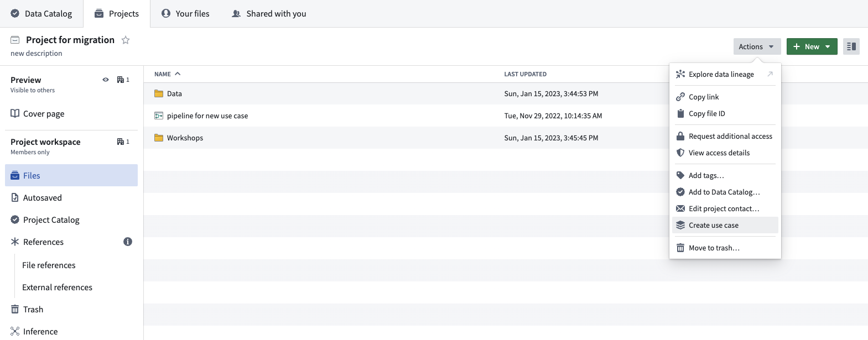Viewport: 868px width, 340px height.
Task: Choose Add tags… from the menu
Action: 725,175
